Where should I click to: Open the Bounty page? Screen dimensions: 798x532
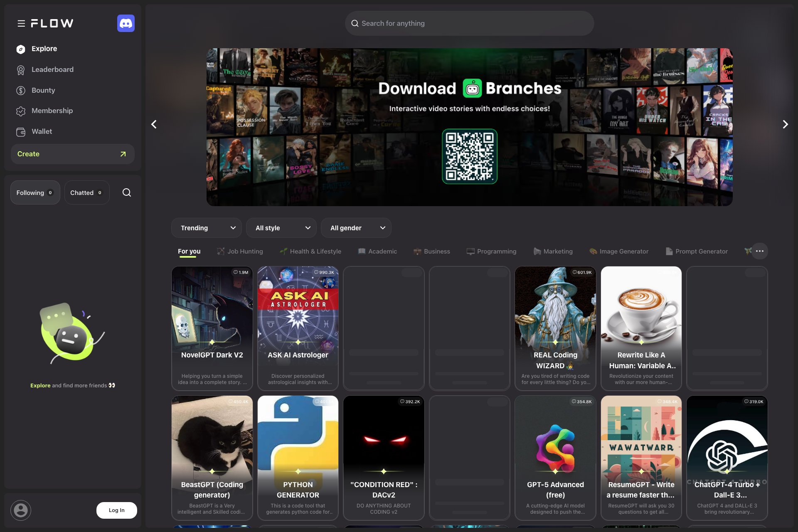[x=43, y=90]
